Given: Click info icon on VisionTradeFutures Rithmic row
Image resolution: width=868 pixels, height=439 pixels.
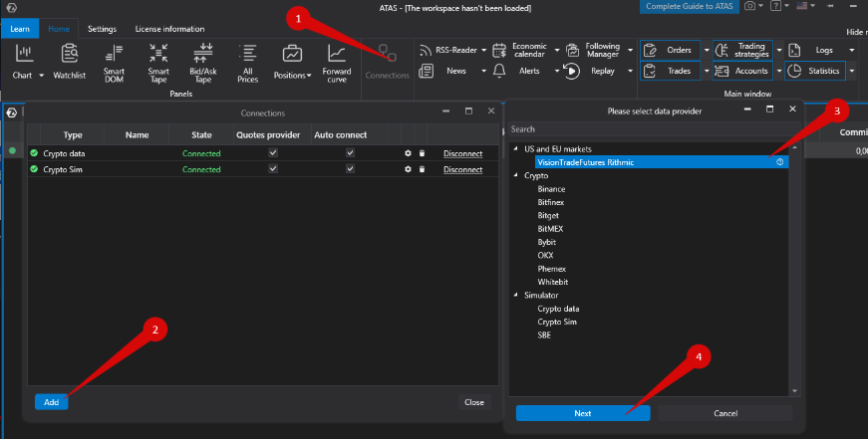Looking at the screenshot, I should point(780,162).
